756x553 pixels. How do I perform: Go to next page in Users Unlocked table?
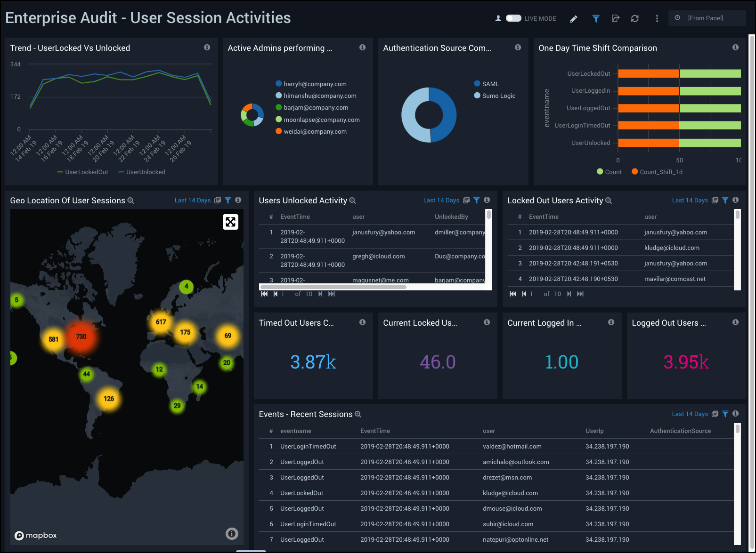pos(320,294)
